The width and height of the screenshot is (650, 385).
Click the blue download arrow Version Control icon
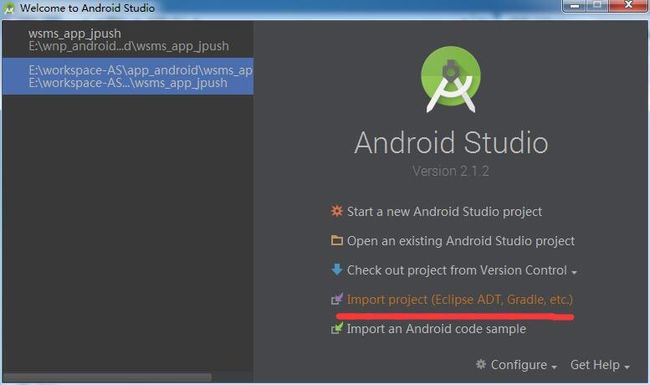point(337,269)
